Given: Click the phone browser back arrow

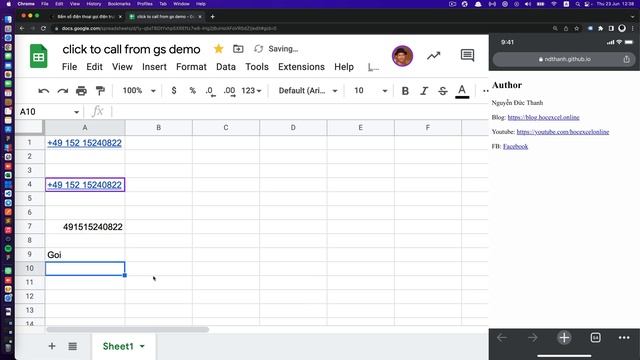Looking at the screenshot, I should pos(502,338).
